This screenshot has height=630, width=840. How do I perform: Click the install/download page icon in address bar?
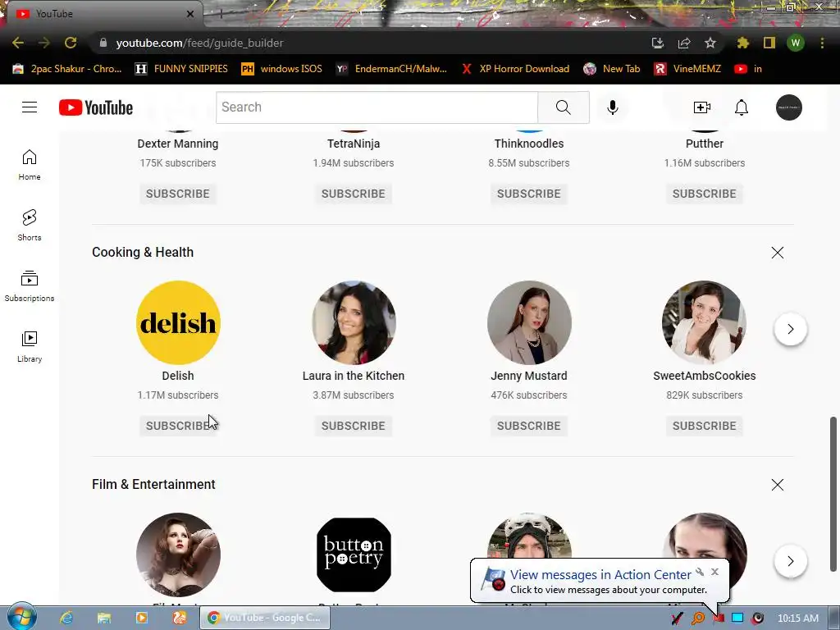(657, 43)
